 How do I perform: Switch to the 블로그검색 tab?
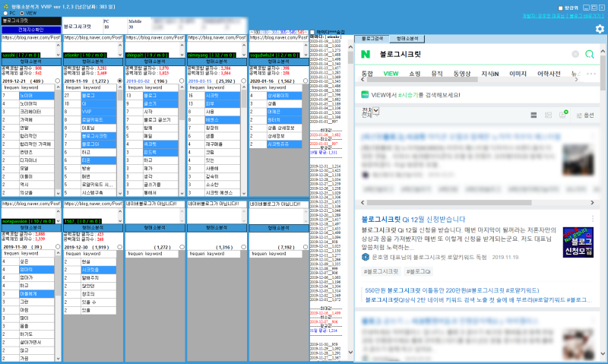372,39
